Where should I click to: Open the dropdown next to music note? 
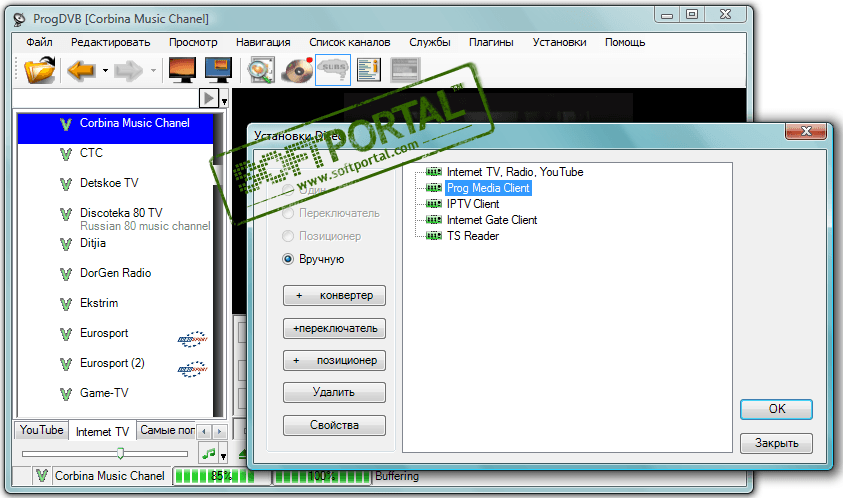(x=223, y=456)
